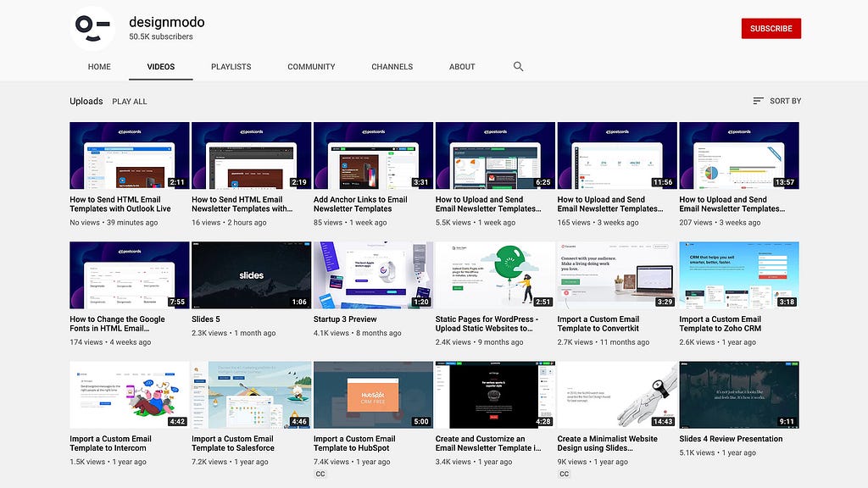Image resolution: width=868 pixels, height=488 pixels.
Task: Open the 2:19 HTML Email Newsletter thumbnail
Action: 251,156
